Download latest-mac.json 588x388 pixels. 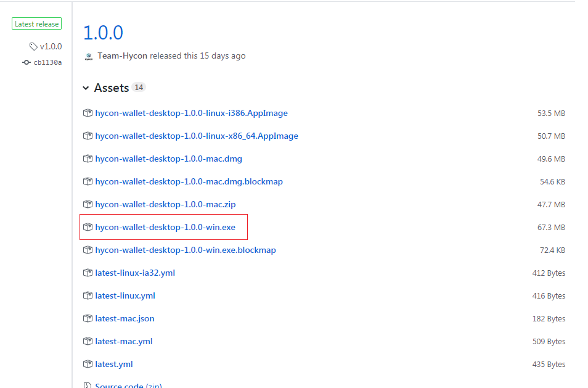(x=125, y=319)
